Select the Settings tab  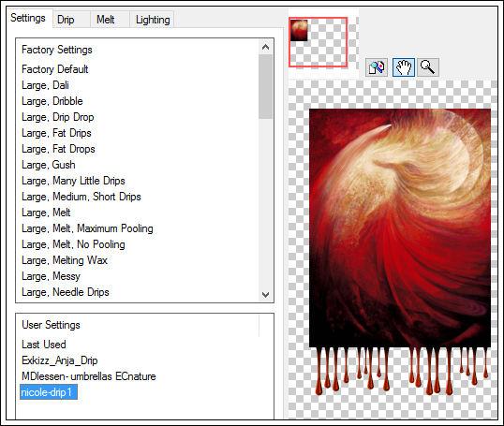click(x=28, y=18)
